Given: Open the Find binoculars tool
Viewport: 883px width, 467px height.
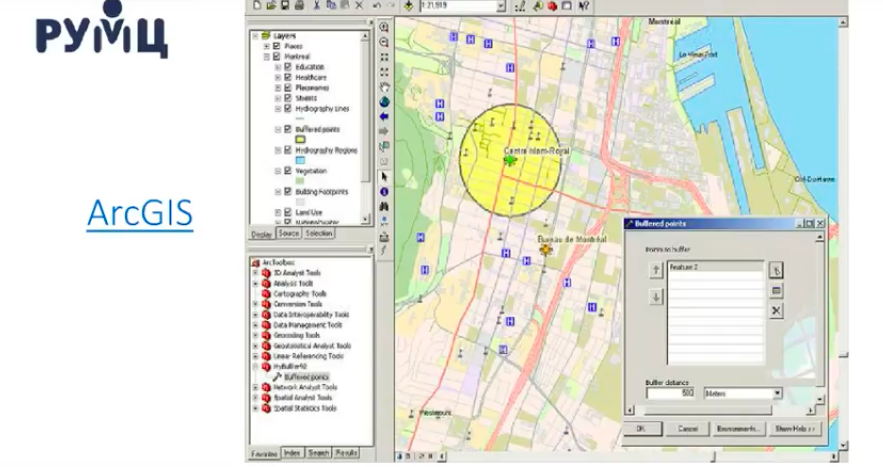Looking at the screenshot, I should 384,206.
